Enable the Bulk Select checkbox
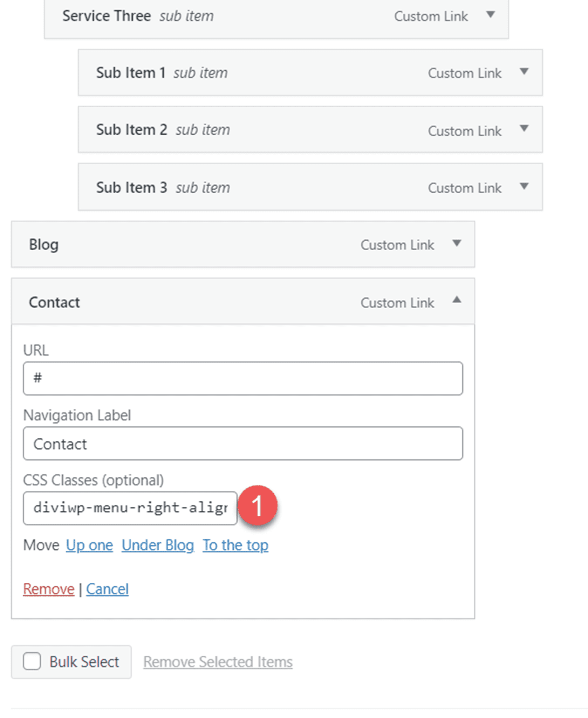The image size is (588, 718). click(32, 661)
